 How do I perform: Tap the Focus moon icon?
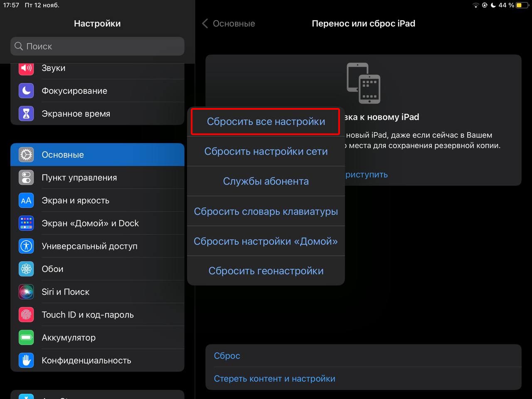[26, 91]
